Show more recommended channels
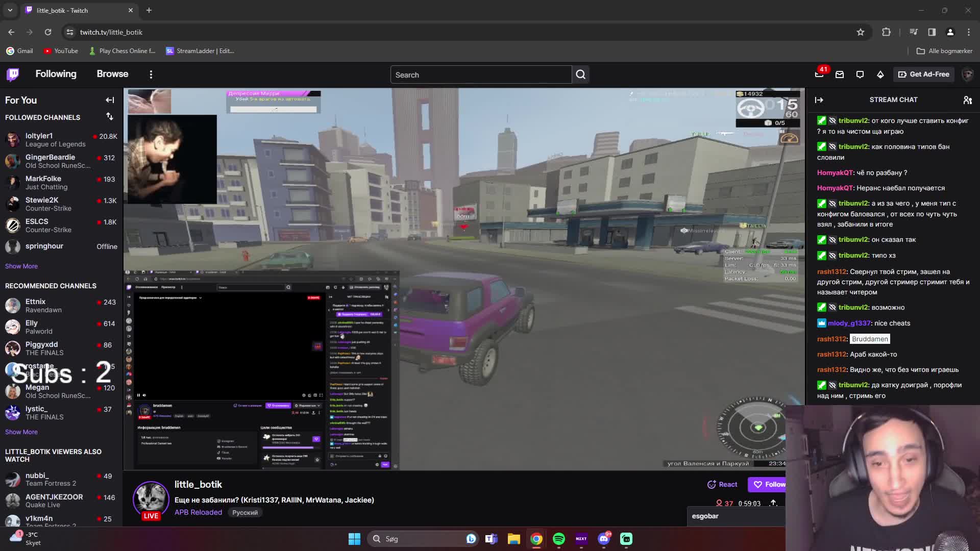 click(21, 432)
